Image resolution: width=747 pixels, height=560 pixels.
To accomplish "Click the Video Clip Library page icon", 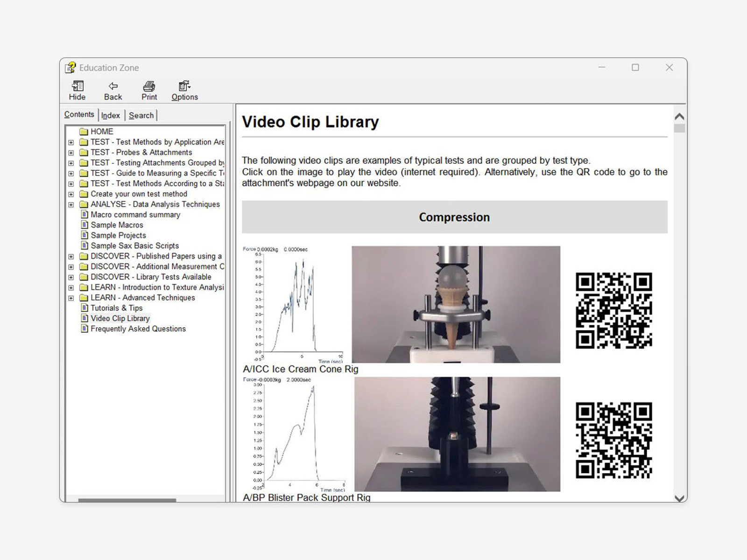I will coord(85,318).
